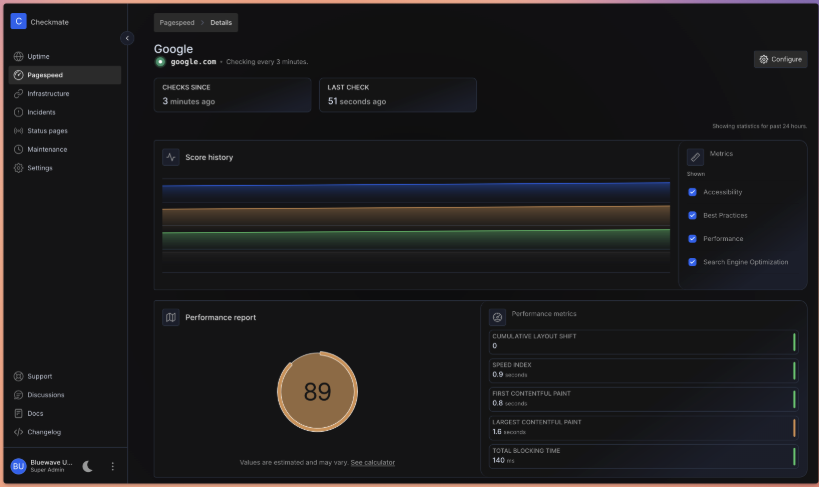This screenshot has height=487, width=819.
Task: Click the Docs document icon
Action: point(18,413)
